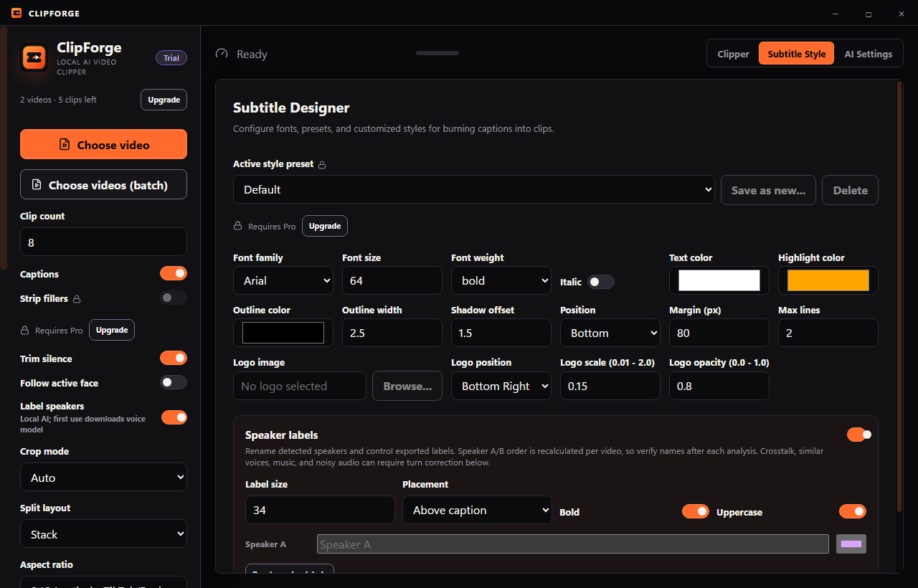Click the Speaker A name field
This screenshot has width=918, height=588.
(x=573, y=544)
